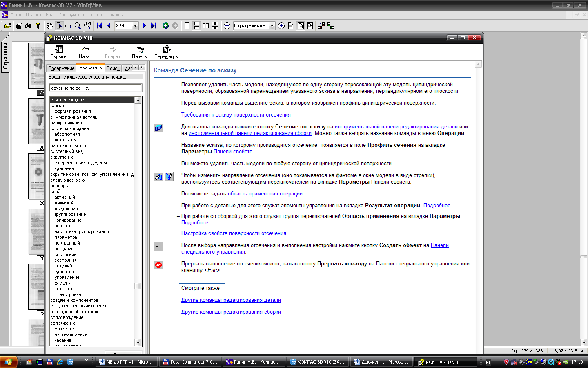Go to last page arrow
The width and height of the screenshot is (588, 368).
154,26
